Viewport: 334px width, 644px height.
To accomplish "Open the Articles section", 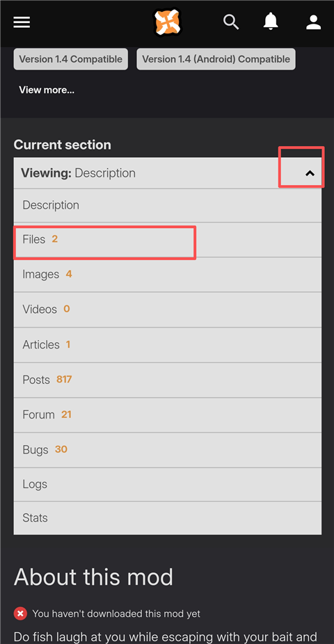I will click(168, 344).
